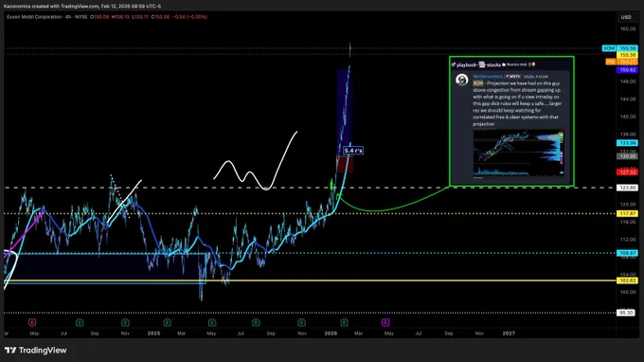Click the Kazonomics created with TradingView caption
644x362 pixels.
pos(82,7)
